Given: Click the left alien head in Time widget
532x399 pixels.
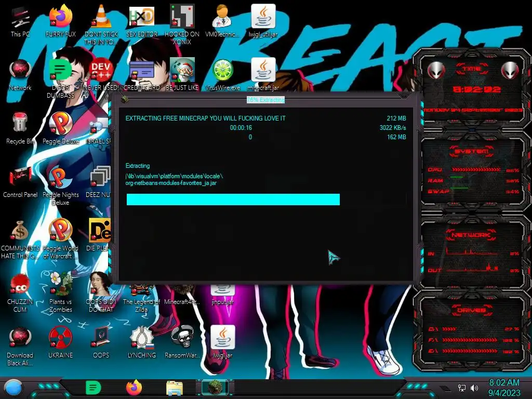Looking at the screenshot, I should click(x=436, y=70).
